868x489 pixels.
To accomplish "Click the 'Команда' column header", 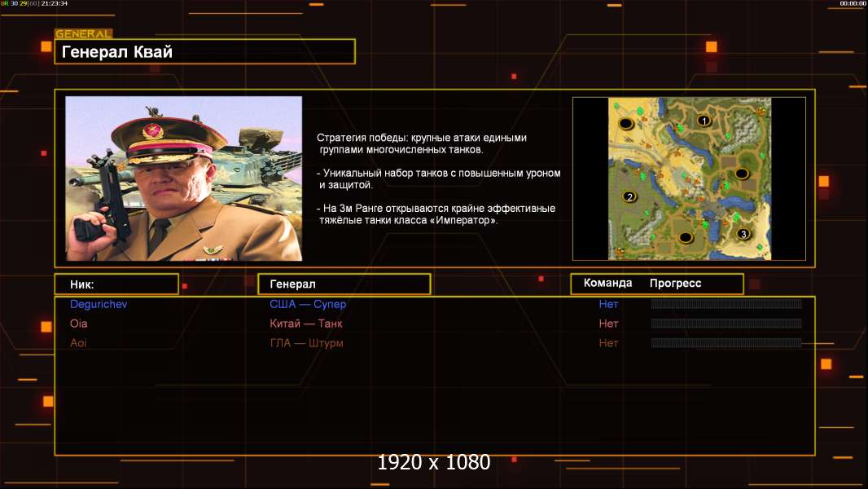I will (x=607, y=283).
